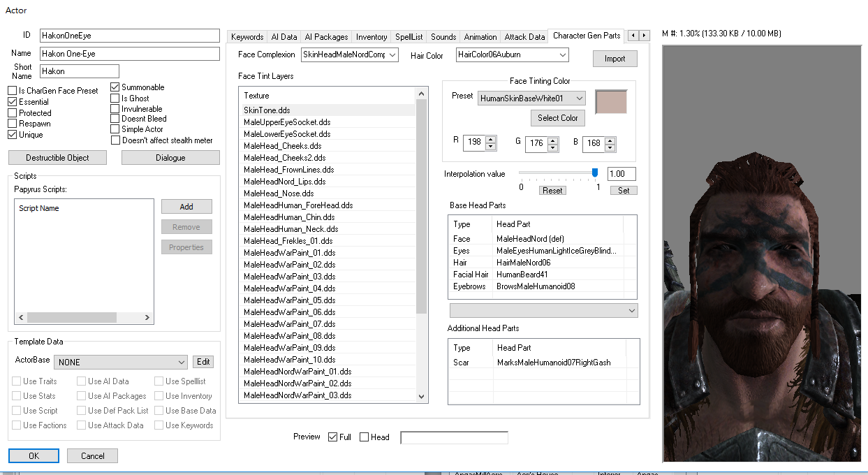The height and width of the screenshot is (475, 868).
Task: Select MaleHeadNord_Lips.dds layer
Action: click(x=328, y=182)
